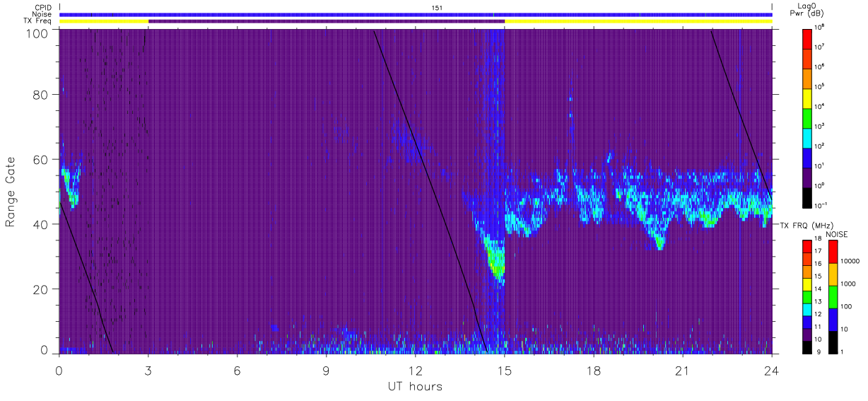Click the 3 tick label on the UT hours axis
868x401 pixels.
click(148, 371)
